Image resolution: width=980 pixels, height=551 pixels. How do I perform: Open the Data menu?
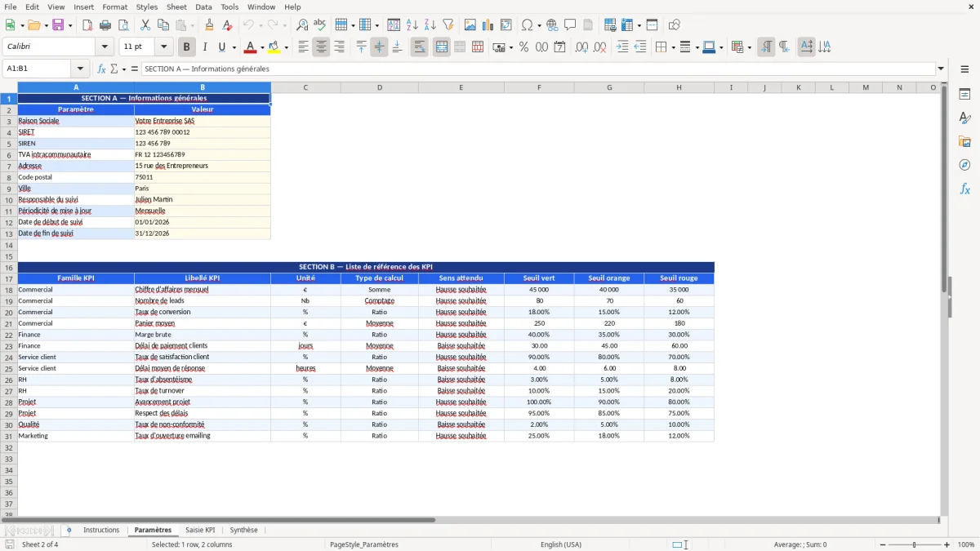[203, 7]
